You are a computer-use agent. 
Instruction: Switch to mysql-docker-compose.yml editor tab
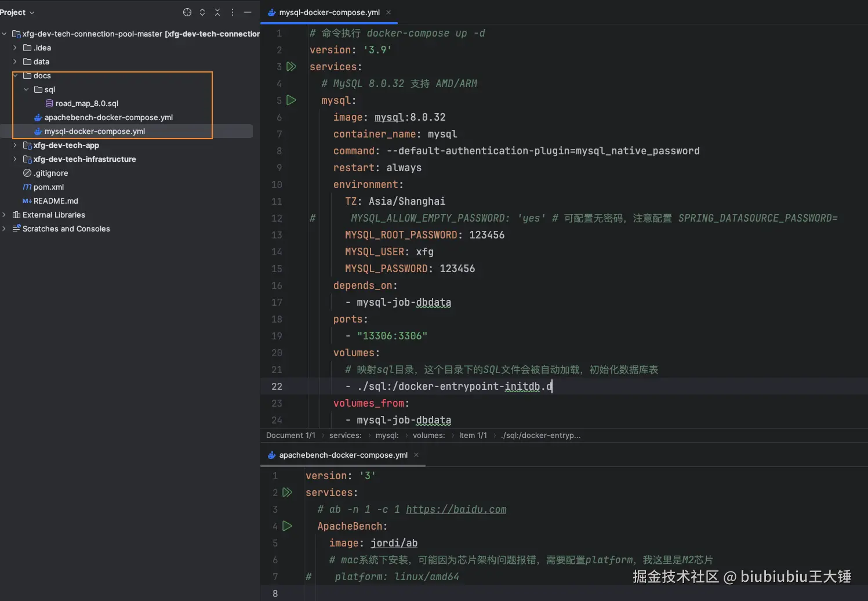[x=329, y=12]
